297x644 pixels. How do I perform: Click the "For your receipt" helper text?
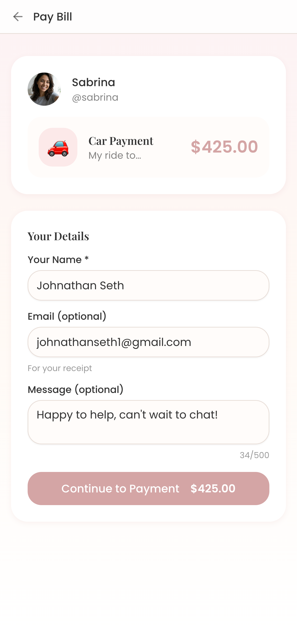[60, 368]
